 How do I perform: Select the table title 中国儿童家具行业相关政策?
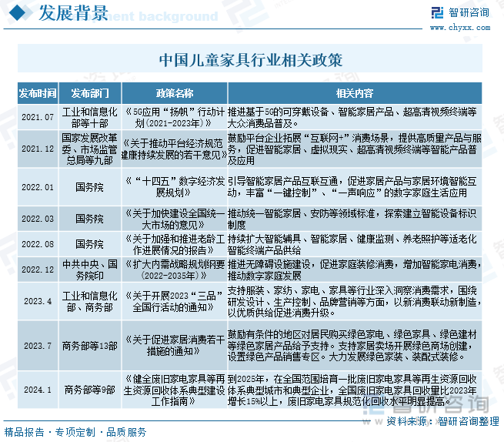tap(251, 60)
